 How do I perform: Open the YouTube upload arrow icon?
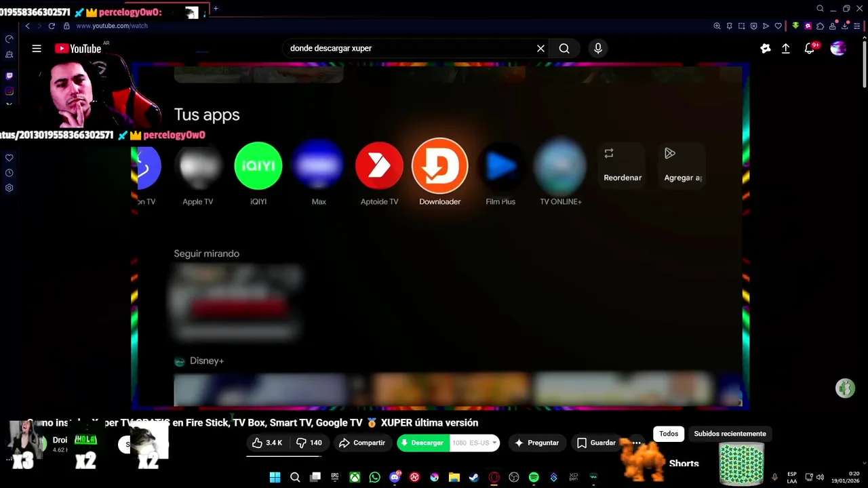785,48
